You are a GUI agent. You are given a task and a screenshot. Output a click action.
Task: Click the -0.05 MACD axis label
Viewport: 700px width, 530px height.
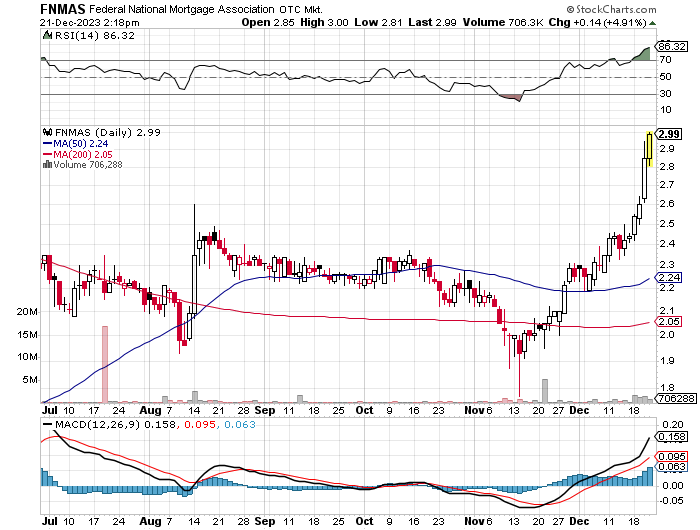point(671,501)
